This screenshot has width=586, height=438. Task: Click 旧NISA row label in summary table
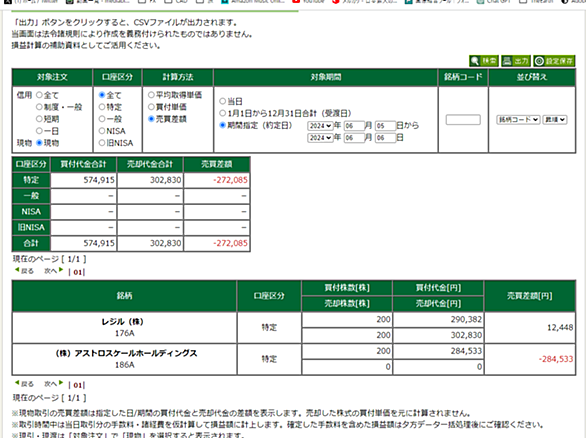click(x=31, y=228)
